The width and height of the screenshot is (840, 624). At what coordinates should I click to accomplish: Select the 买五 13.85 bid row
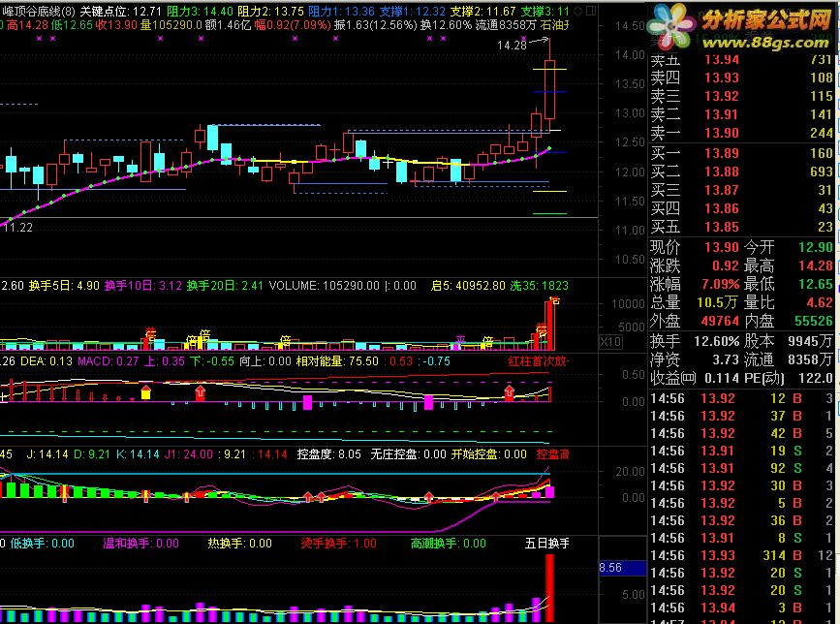pyautogui.click(x=741, y=227)
